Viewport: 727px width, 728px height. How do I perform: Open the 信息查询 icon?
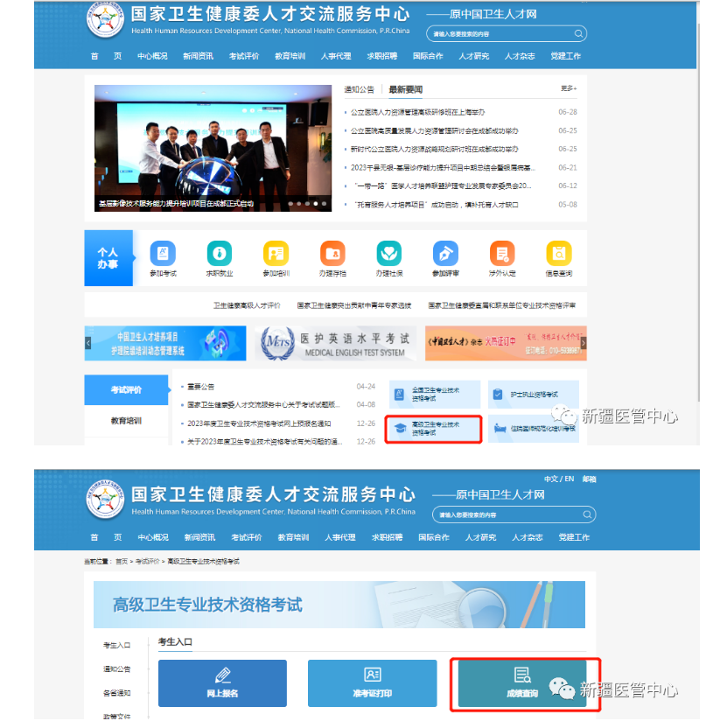point(559,254)
